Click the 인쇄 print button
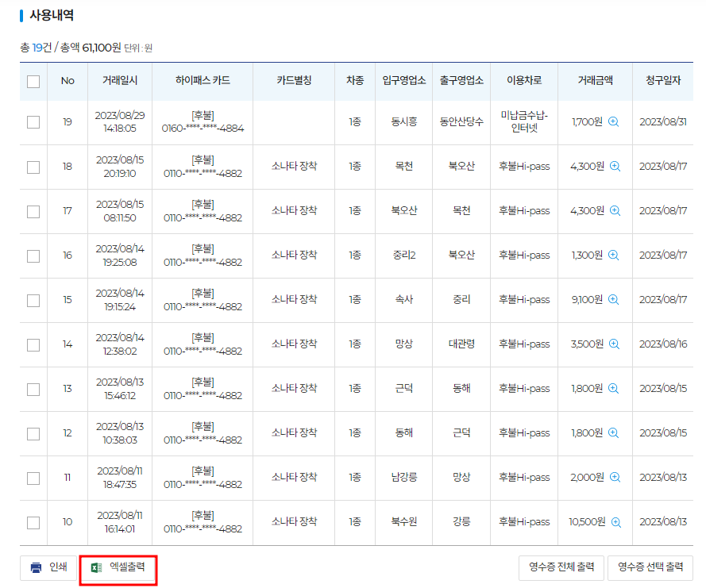The image size is (706, 588). click(x=48, y=567)
